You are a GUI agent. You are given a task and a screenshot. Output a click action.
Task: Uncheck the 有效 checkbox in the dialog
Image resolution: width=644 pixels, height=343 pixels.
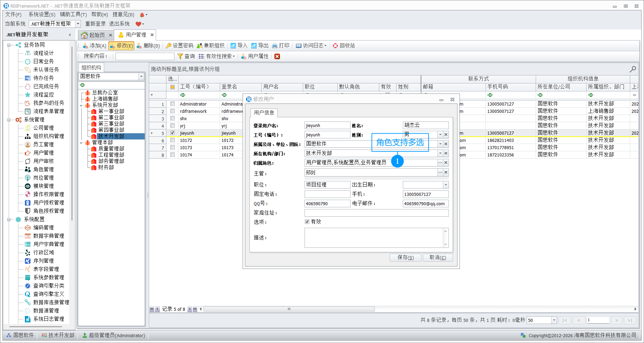(307, 222)
